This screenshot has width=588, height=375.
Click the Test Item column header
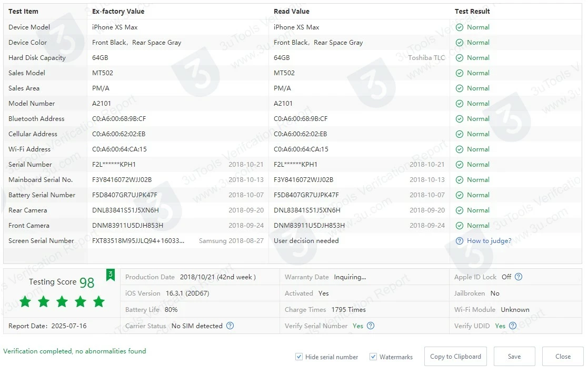[23, 11]
